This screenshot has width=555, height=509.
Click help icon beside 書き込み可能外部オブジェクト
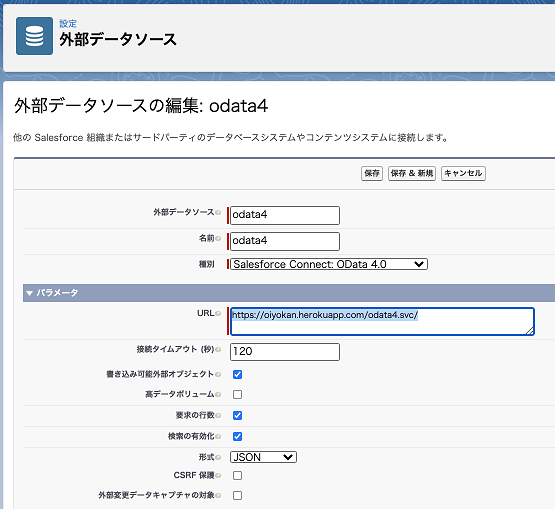point(218,374)
